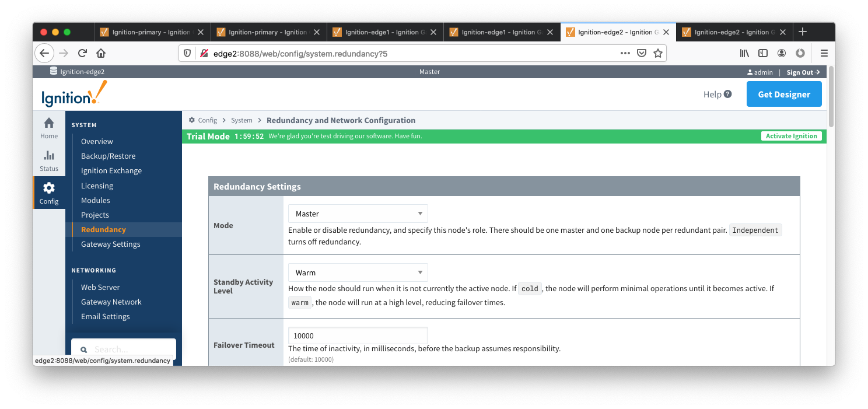Open Ignition Exchange in the sidebar
The image size is (868, 409).
click(x=111, y=170)
